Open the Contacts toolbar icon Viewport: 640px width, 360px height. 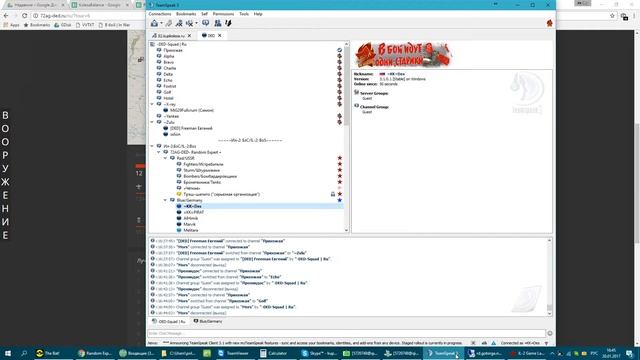218,23
